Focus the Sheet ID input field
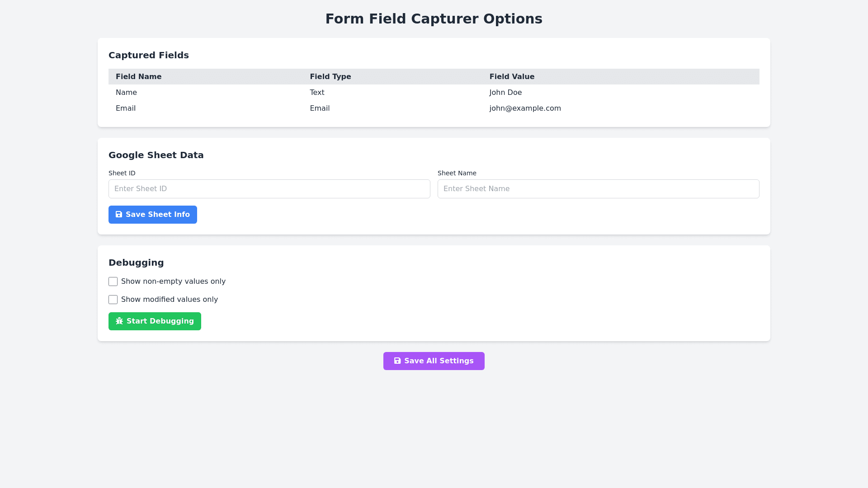 coord(269,189)
